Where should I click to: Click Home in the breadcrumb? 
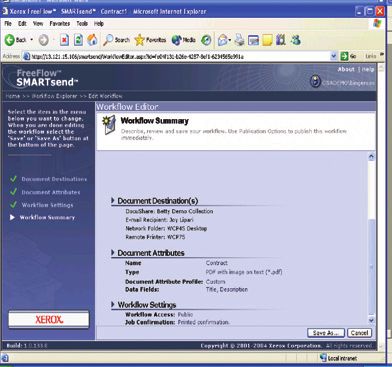pyautogui.click(x=13, y=96)
